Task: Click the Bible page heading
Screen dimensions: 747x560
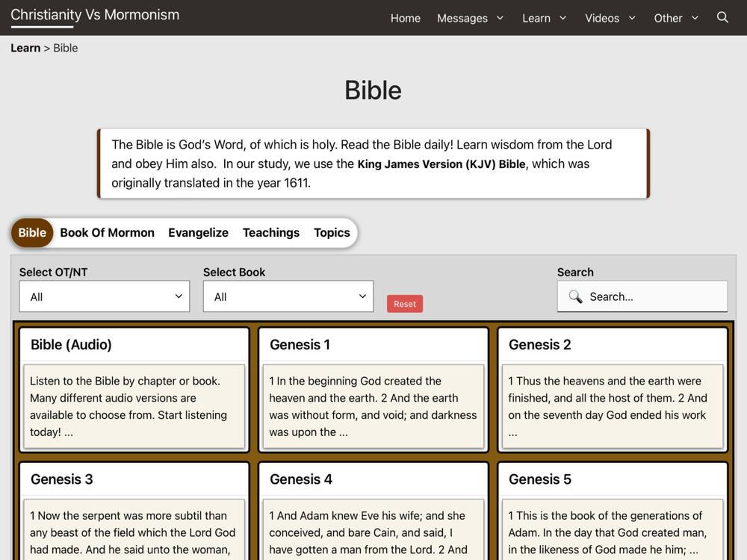Action: click(373, 90)
